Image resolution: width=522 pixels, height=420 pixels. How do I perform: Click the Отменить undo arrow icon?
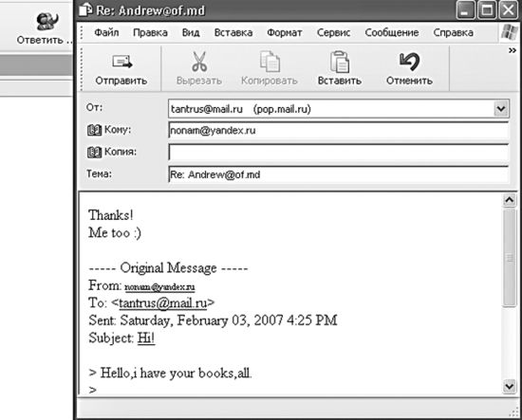pos(409,62)
